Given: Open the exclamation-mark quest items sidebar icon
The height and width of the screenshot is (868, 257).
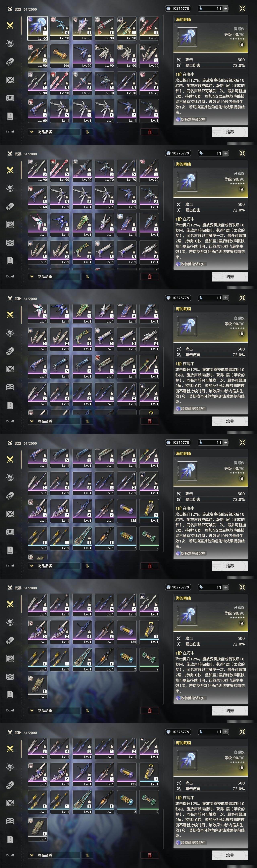Looking at the screenshot, I should tap(10, 116).
